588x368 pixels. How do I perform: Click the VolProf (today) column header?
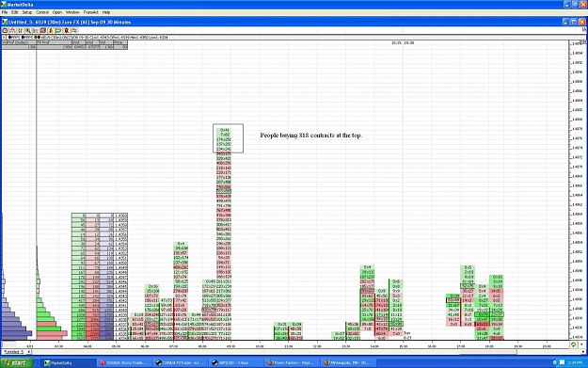pos(19,42)
